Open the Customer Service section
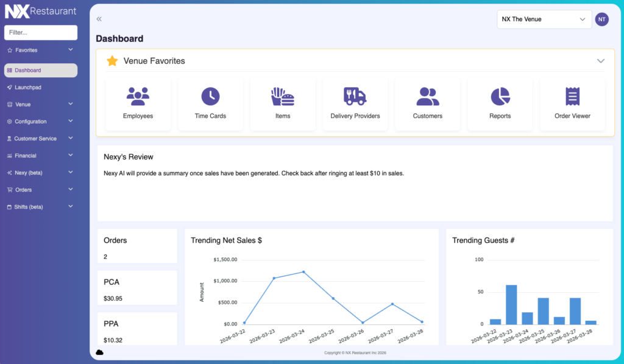 pyautogui.click(x=40, y=138)
